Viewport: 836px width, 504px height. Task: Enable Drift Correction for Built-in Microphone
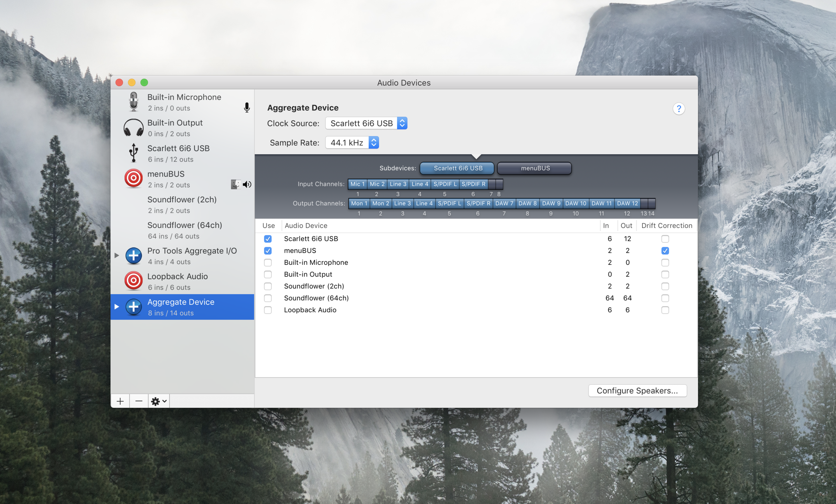click(665, 263)
